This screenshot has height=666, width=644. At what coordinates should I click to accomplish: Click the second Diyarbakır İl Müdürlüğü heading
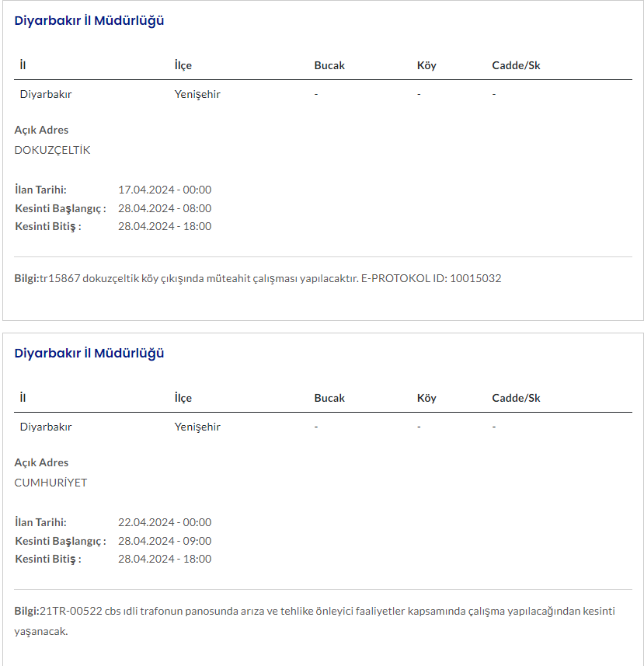point(89,354)
